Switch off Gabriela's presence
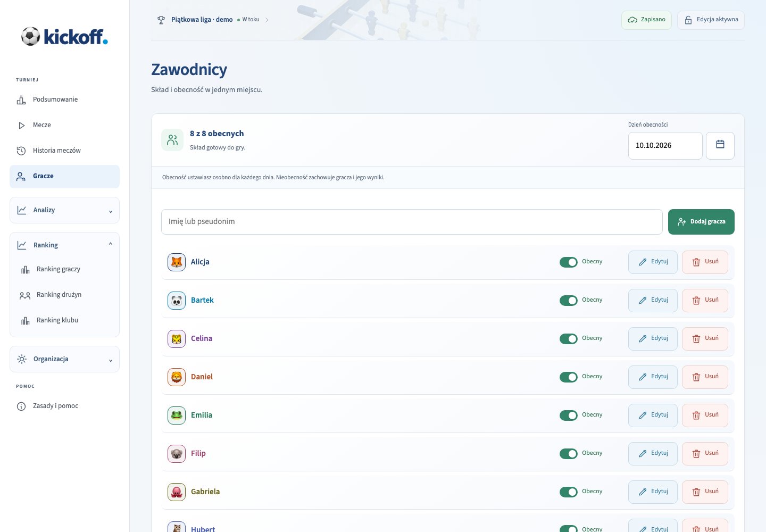The height and width of the screenshot is (532, 766). (x=569, y=492)
